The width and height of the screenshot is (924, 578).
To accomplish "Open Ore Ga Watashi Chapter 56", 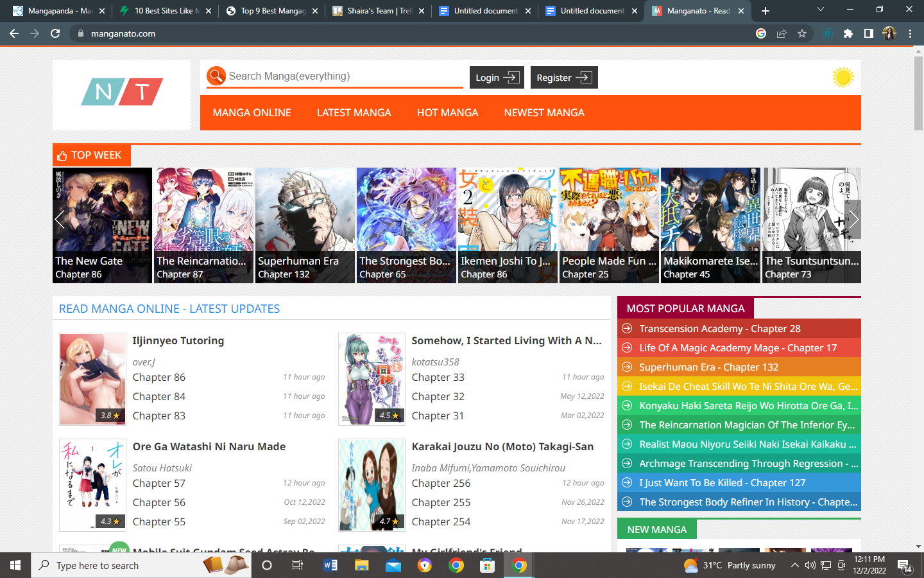I will [158, 502].
